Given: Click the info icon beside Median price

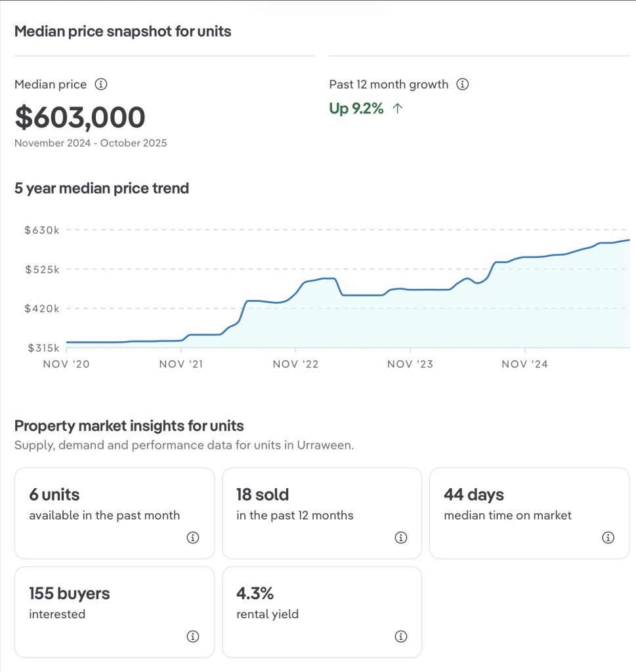Looking at the screenshot, I should [101, 85].
